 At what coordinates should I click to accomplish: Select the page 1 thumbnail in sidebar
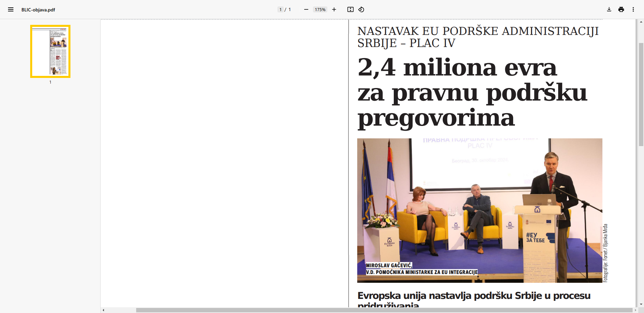coord(50,51)
